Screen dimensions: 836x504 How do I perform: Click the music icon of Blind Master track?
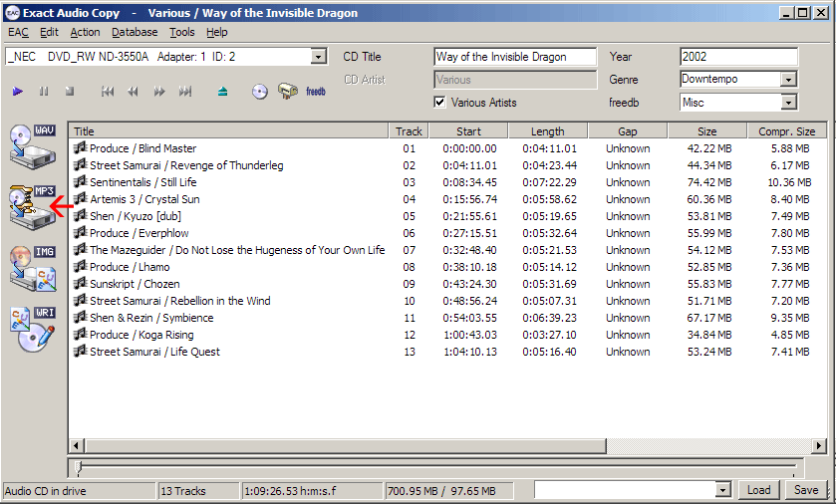(x=80, y=147)
